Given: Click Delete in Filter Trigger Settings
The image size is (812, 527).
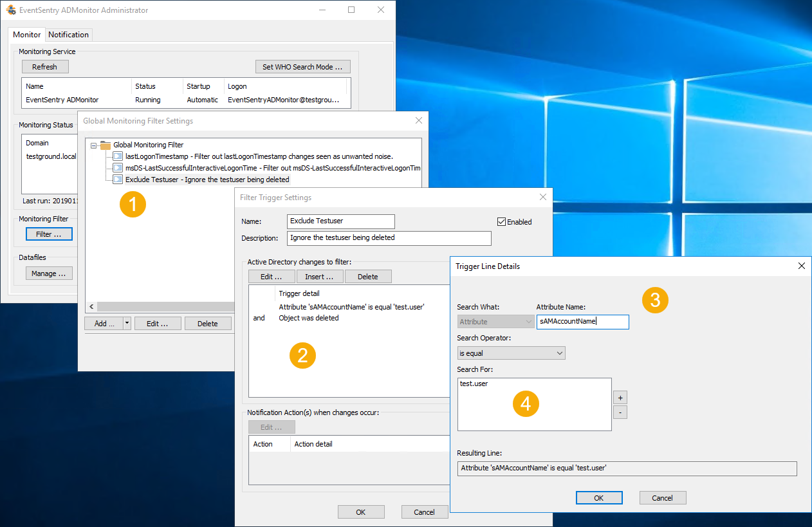Looking at the screenshot, I should [x=368, y=277].
